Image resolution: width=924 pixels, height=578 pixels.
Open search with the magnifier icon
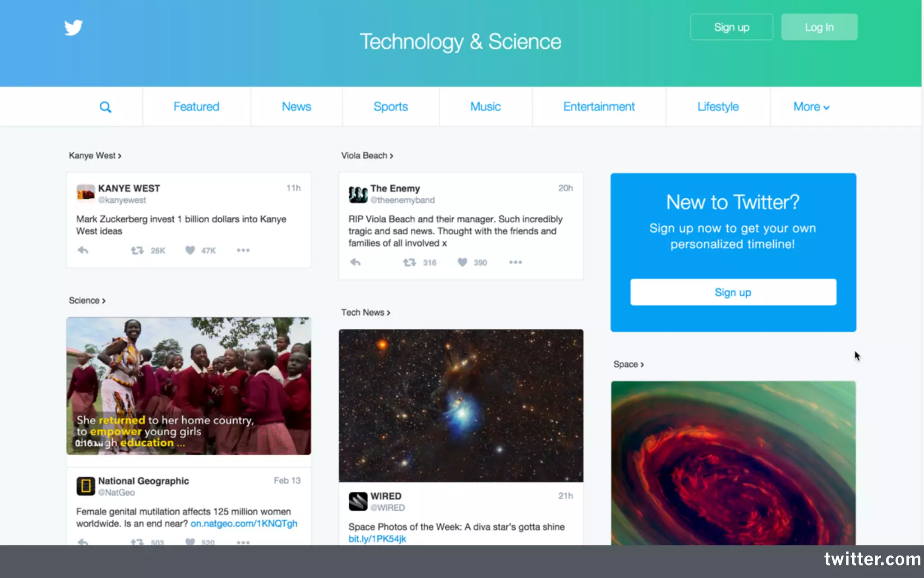(x=105, y=107)
